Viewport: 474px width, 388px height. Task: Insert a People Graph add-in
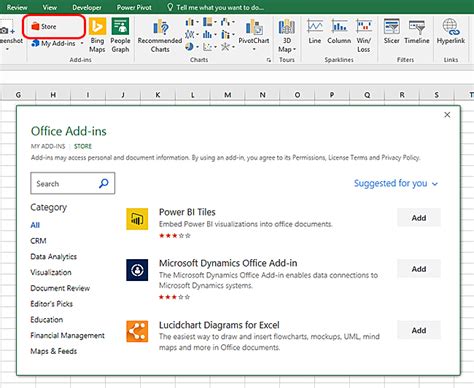pos(120,35)
